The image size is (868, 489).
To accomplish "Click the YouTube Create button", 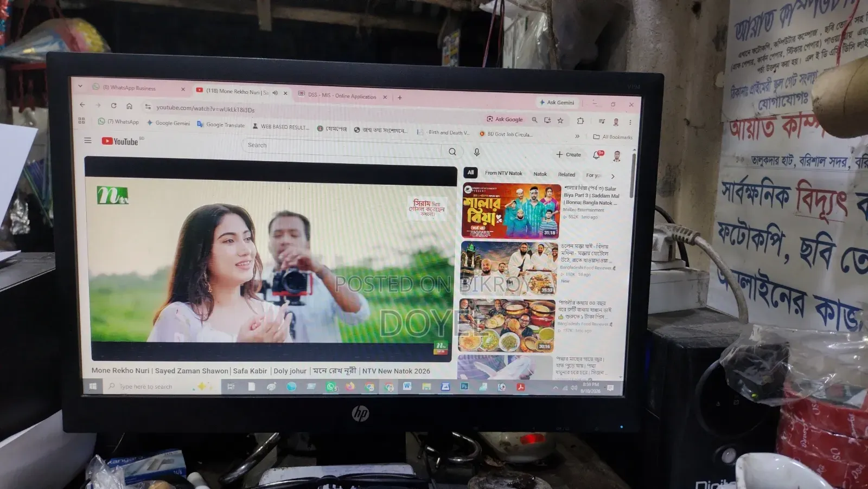I will (x=569, y=155).
